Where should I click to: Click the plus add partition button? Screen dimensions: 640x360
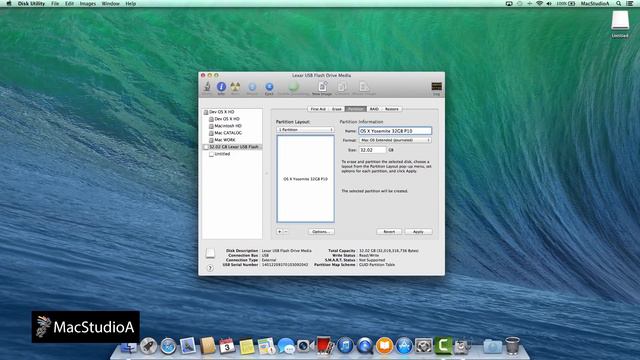coord(280,231)
